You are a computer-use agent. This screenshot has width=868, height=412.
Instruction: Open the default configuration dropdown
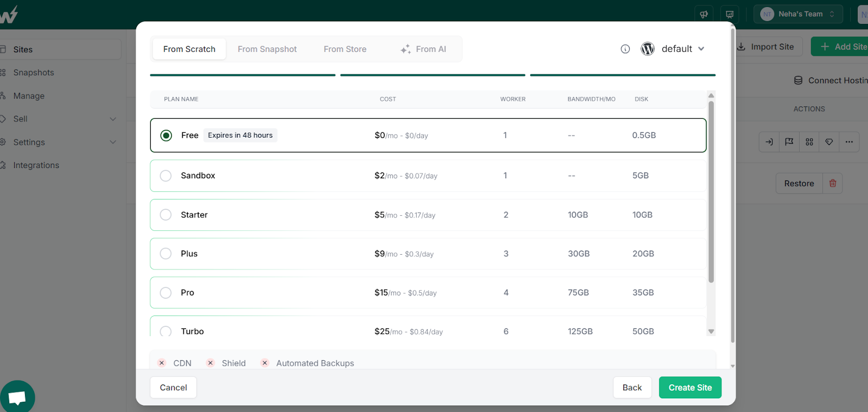683,49
